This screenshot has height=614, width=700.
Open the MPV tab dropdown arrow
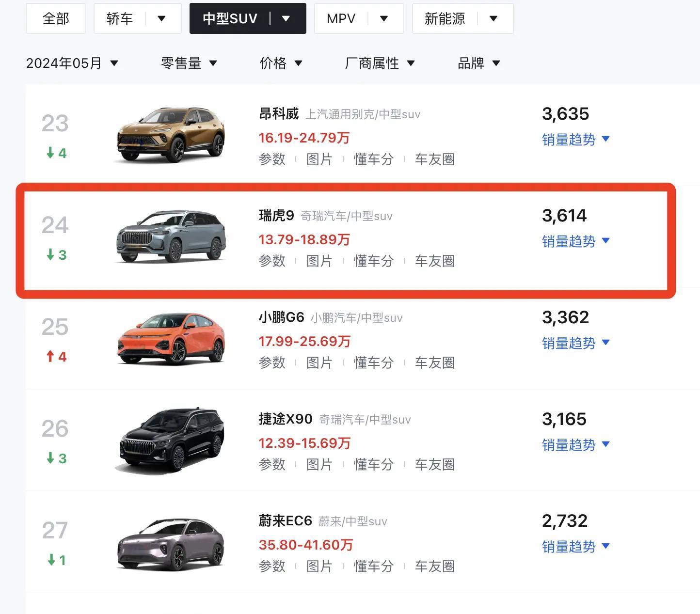(384, 18)
